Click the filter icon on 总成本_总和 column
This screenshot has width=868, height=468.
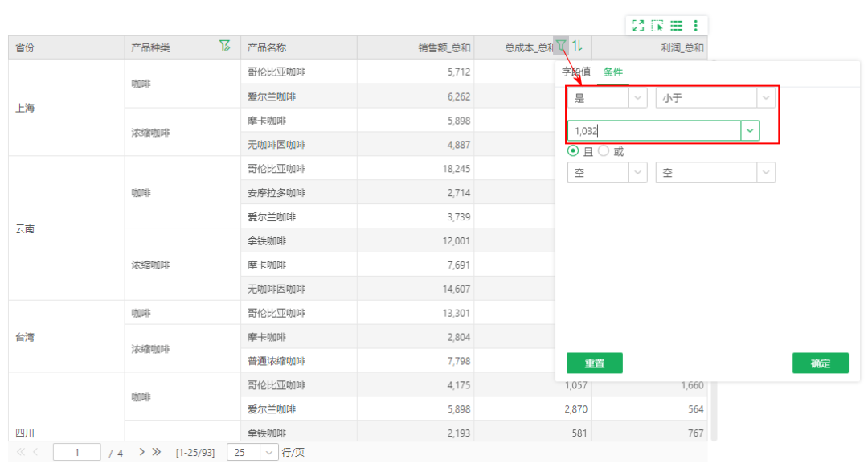point(561,47)
